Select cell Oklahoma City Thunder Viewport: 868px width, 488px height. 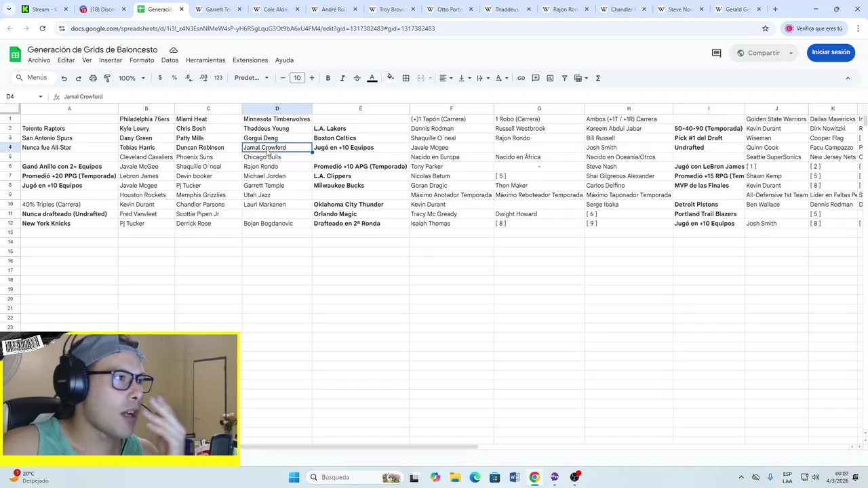[x=360, y=205]
